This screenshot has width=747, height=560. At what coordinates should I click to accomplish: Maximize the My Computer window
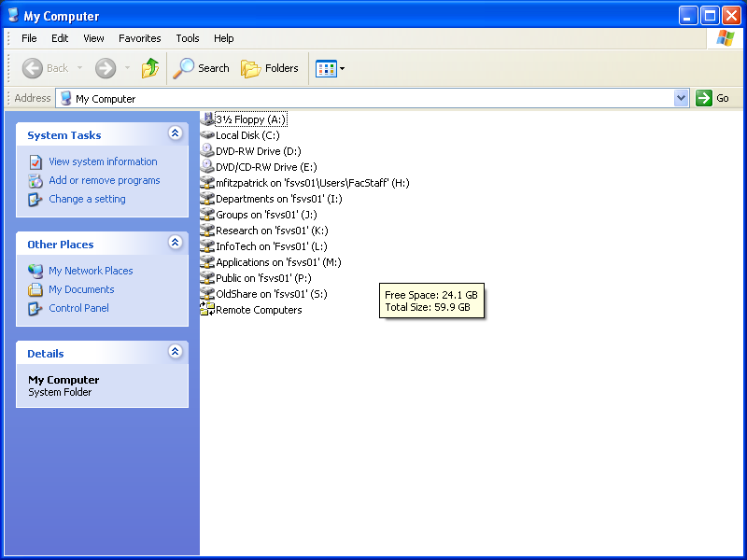[710, 16]
